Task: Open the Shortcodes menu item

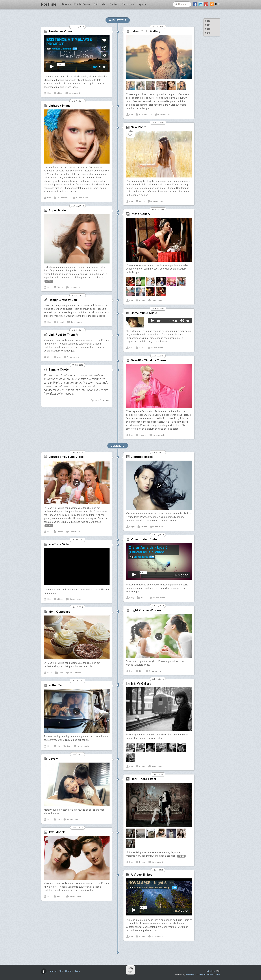Action: pyautogui.click(x=128, y=4)
